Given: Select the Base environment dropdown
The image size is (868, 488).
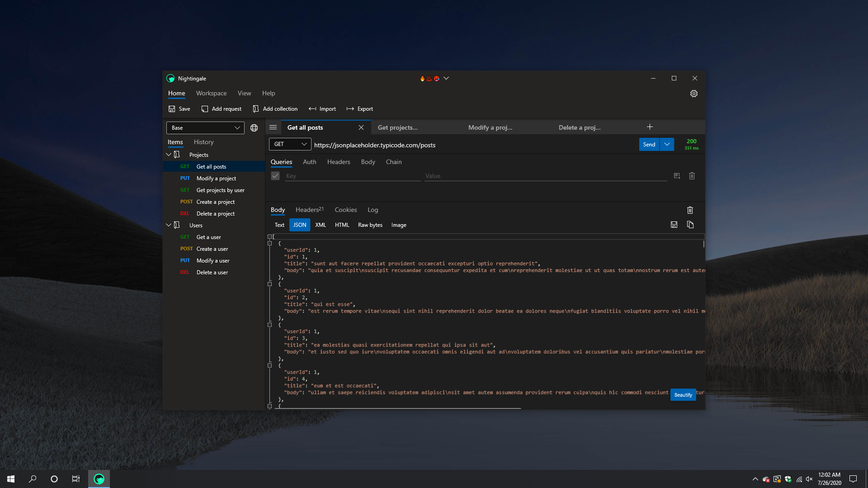Looking at the screenshot, I should coord(205,127).
